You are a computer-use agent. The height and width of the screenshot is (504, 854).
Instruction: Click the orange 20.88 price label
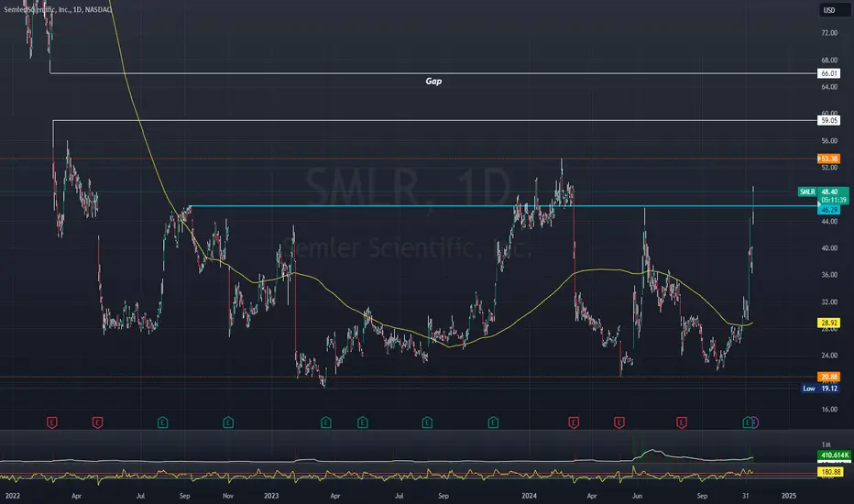pyautogui.click(x=828, y=377)
